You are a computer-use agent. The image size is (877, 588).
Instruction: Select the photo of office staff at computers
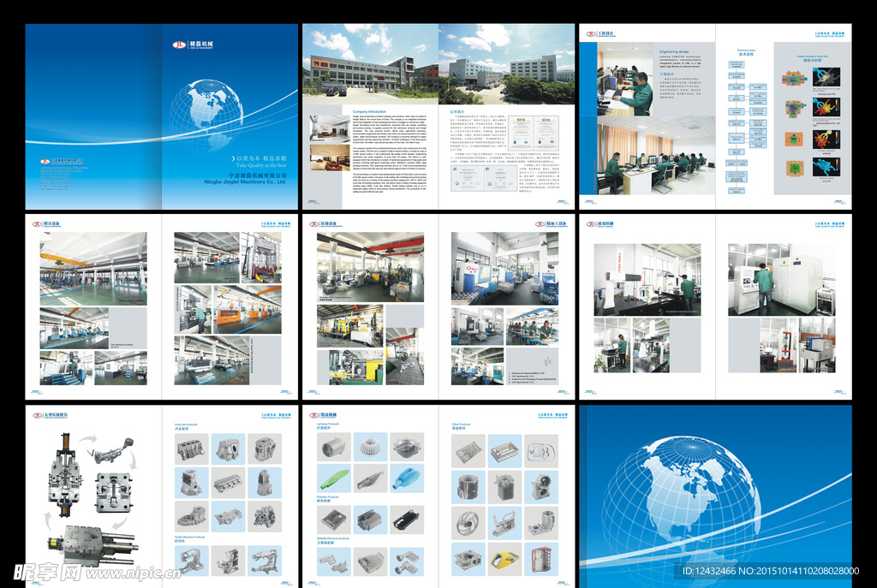[656, 156]
